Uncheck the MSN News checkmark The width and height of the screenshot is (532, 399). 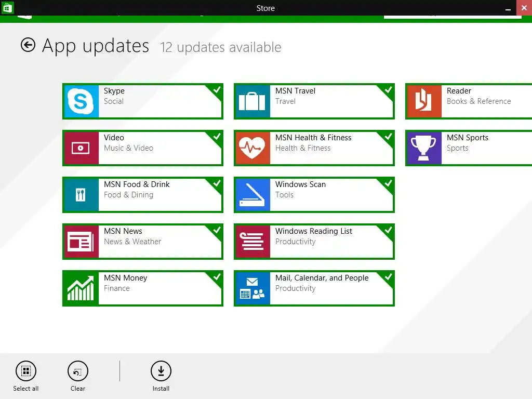[x=217, y=230]
